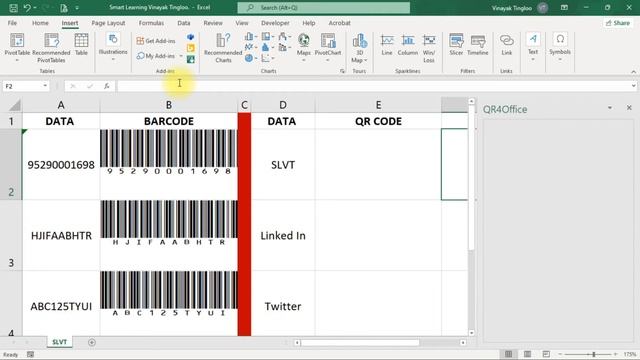Select all cells with corner button

pos(14,106)
